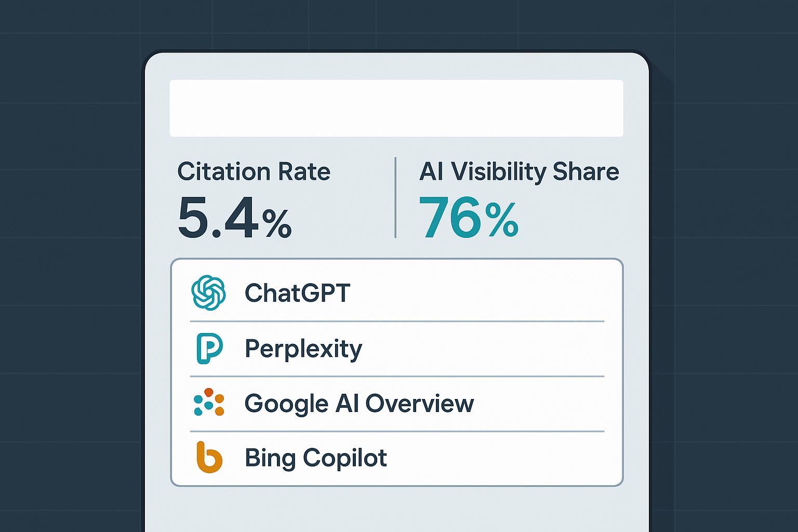This screenshot has width=798, height=532.
Task: Click the blank white bar at top
Action: (396, 108)
